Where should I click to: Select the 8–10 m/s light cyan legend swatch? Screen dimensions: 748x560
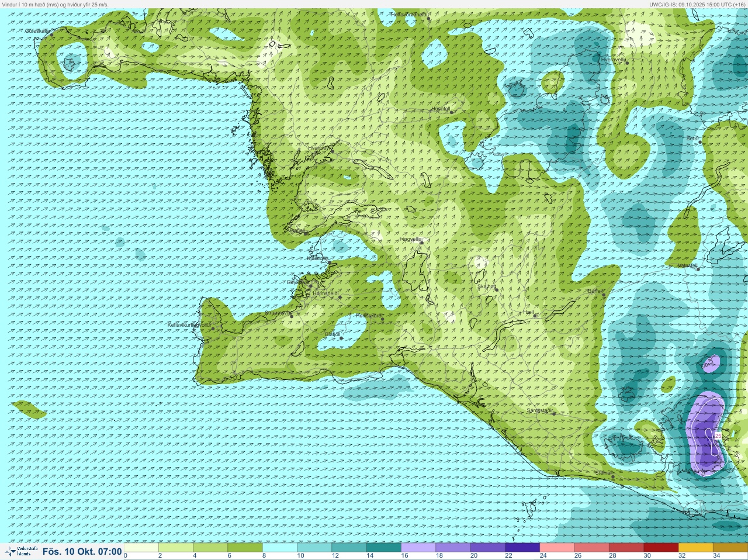click(280, 548)
